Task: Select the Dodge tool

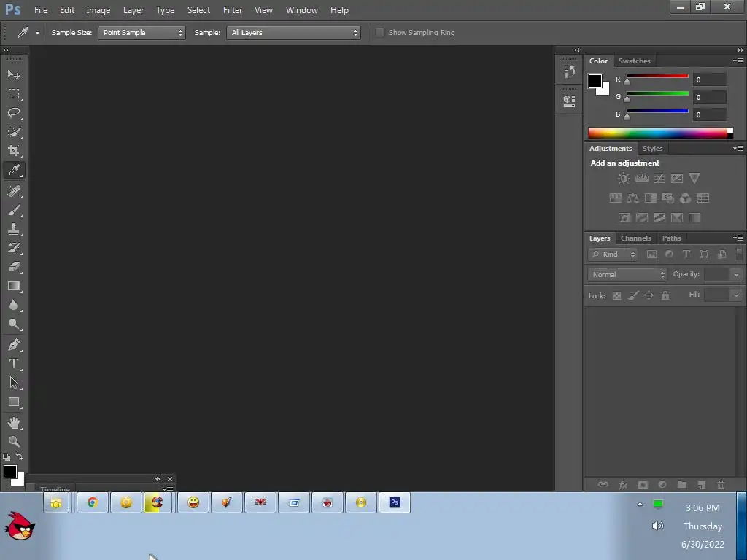Action: click(x=14, y=324)
